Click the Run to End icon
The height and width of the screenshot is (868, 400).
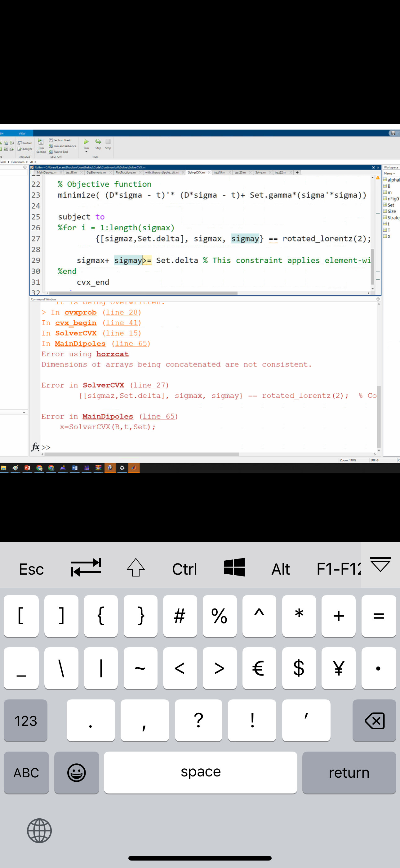point(58,152)
